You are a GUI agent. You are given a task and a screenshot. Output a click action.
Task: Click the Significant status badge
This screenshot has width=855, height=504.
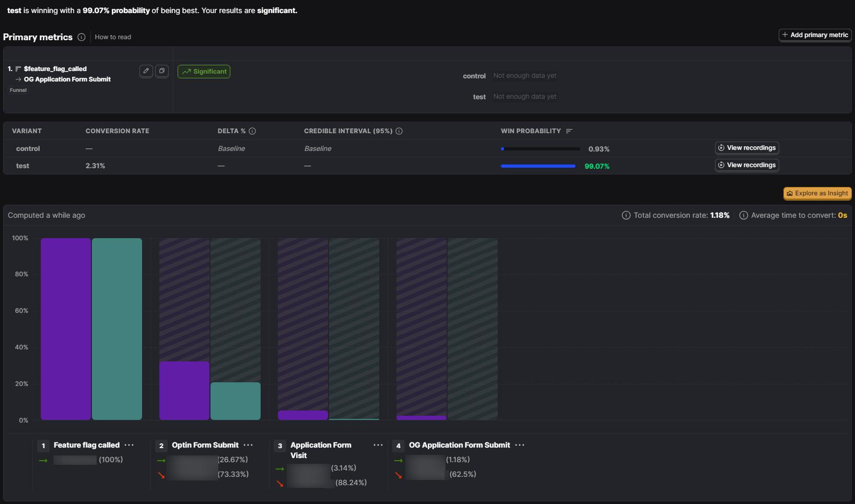[x=204, y=72]
